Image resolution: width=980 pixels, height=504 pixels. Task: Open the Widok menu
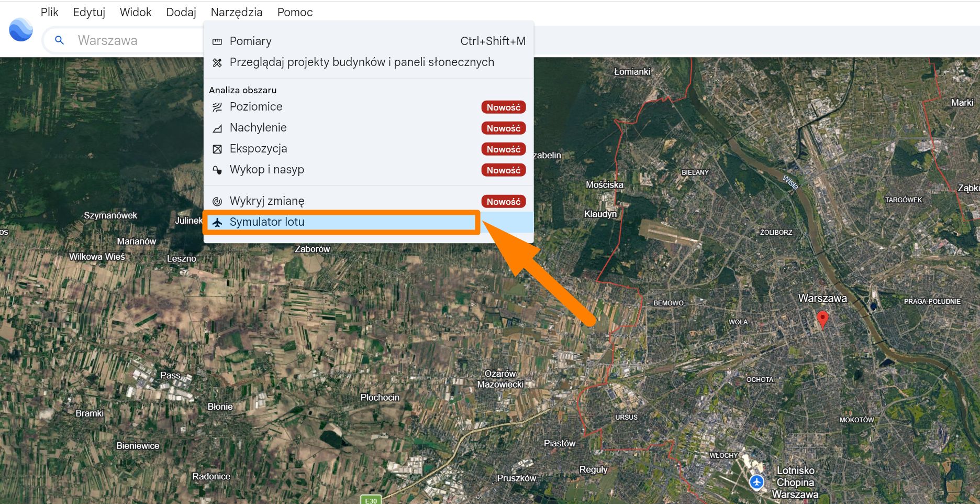pyautogui.click(x=136, y=12)
